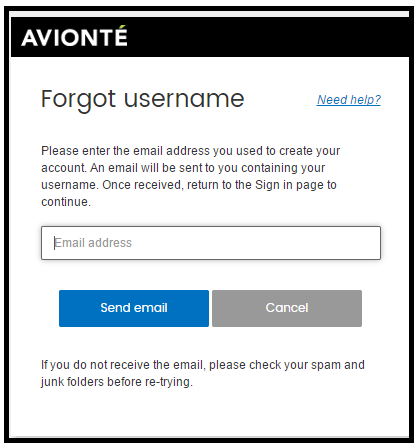Click the letter A in Avionté logo
This screenshot has width=420, height=447.
(x=31, y=37)
